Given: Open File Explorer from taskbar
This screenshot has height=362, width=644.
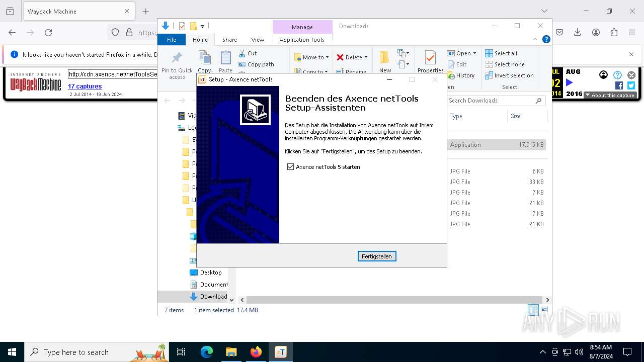Looking at the screenshot, I should coord(231,352).
